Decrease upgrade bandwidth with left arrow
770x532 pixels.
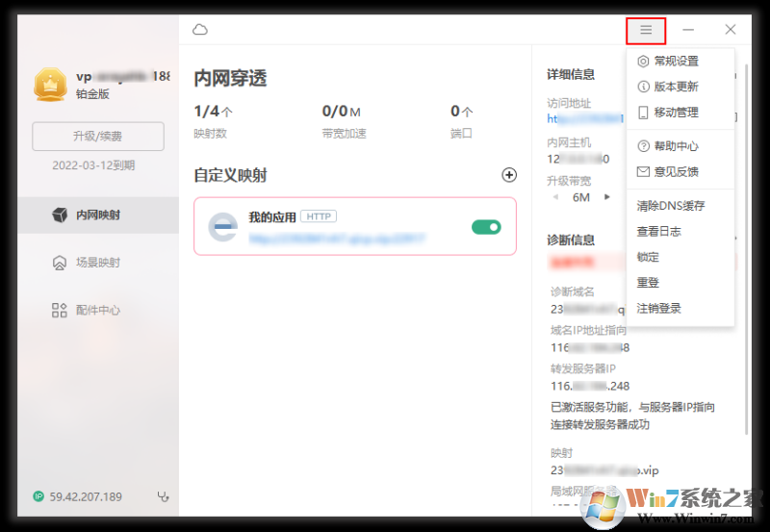(554, 197)
